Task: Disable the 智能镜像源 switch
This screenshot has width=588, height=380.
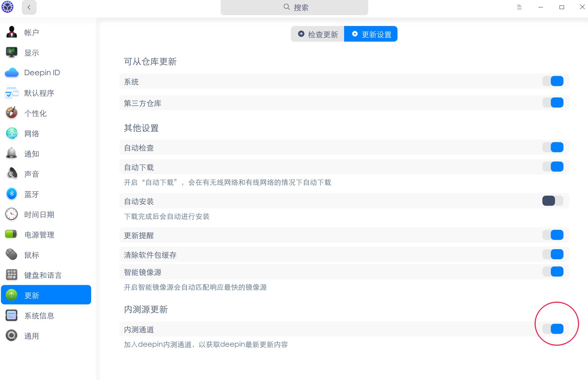Action: coord(553,272)
